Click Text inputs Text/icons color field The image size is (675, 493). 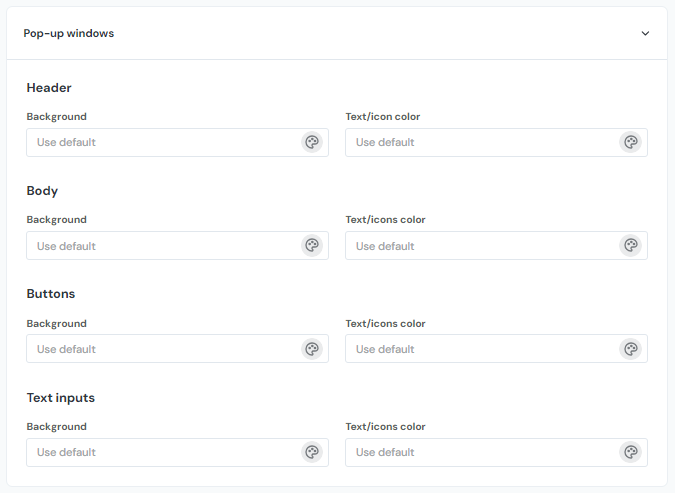[x=478, y=452]
